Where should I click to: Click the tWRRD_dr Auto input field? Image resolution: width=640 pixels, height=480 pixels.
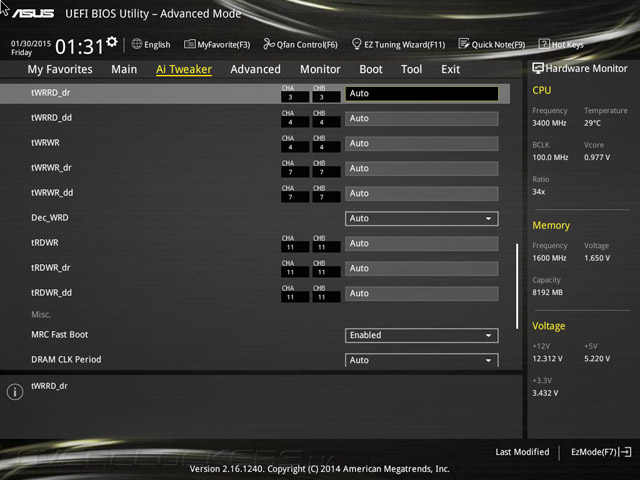[422, 93]
